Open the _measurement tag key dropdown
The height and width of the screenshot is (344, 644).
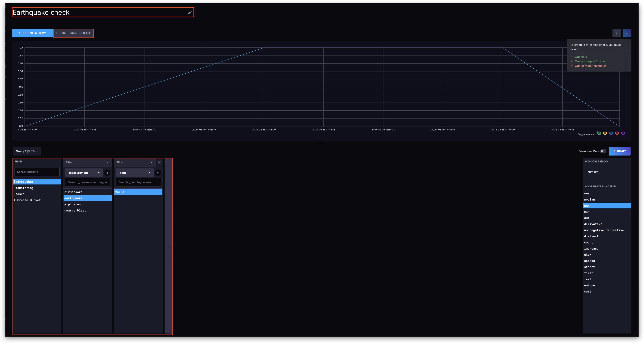click(84, 173)
